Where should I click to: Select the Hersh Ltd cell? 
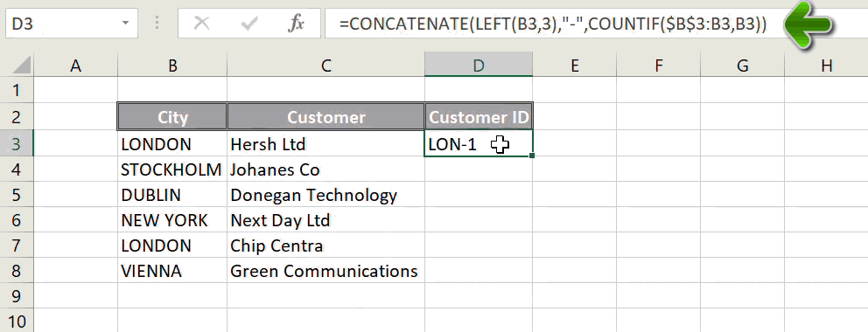click(326, 144)
